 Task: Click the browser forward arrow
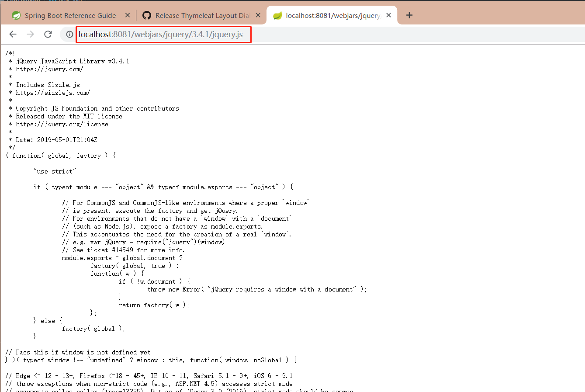point(30,34)
